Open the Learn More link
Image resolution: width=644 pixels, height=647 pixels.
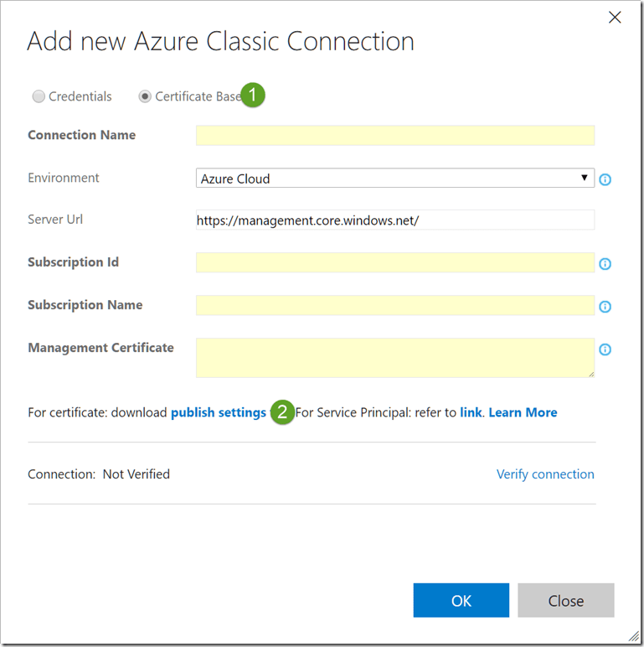[523, 412]
